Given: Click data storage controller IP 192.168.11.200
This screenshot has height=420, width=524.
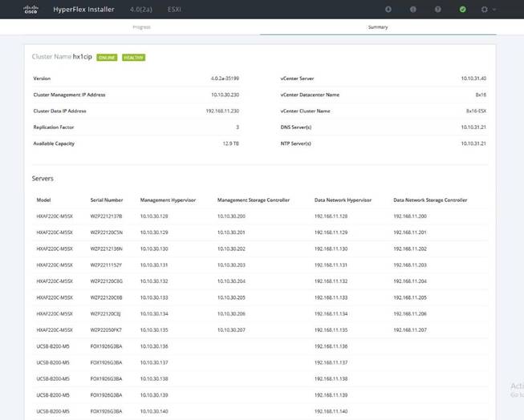Looking at the screenshot, I should tap(410, 216).
